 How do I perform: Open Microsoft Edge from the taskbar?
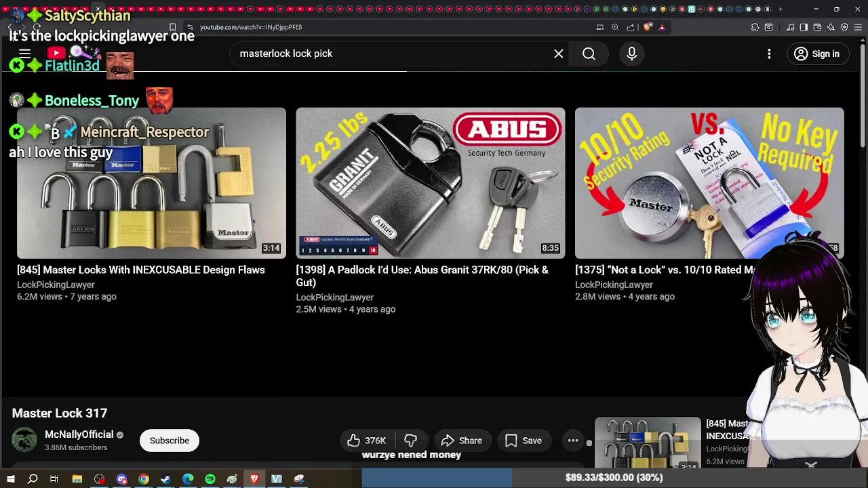tap(188, 479)
